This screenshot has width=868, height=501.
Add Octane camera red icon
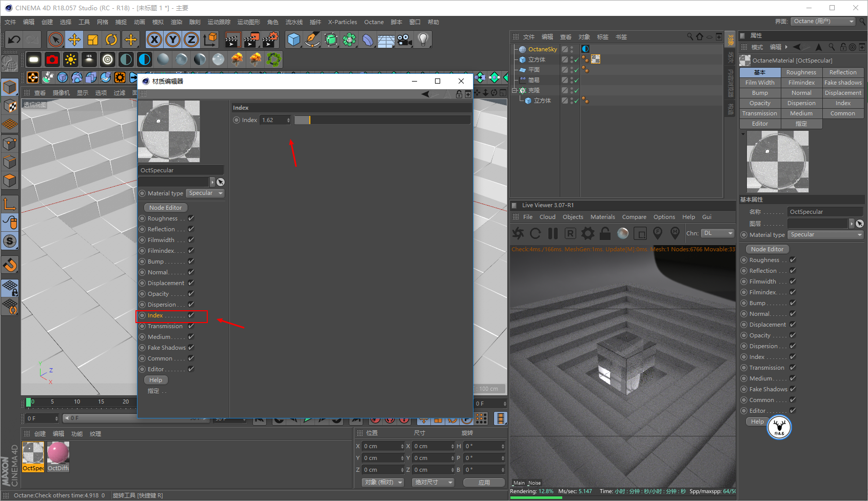tap(52, 59)
